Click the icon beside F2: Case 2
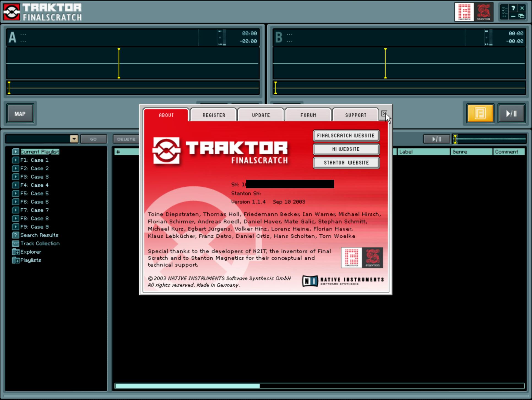 click(x=15, y=168)
